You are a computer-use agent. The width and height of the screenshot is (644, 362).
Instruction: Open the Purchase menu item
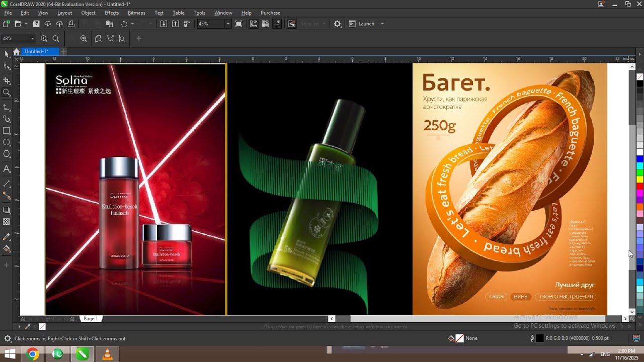[270, 13]
